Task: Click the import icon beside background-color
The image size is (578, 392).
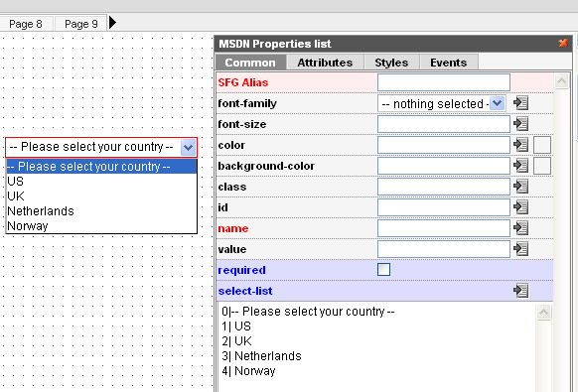Action: [520, 166]
